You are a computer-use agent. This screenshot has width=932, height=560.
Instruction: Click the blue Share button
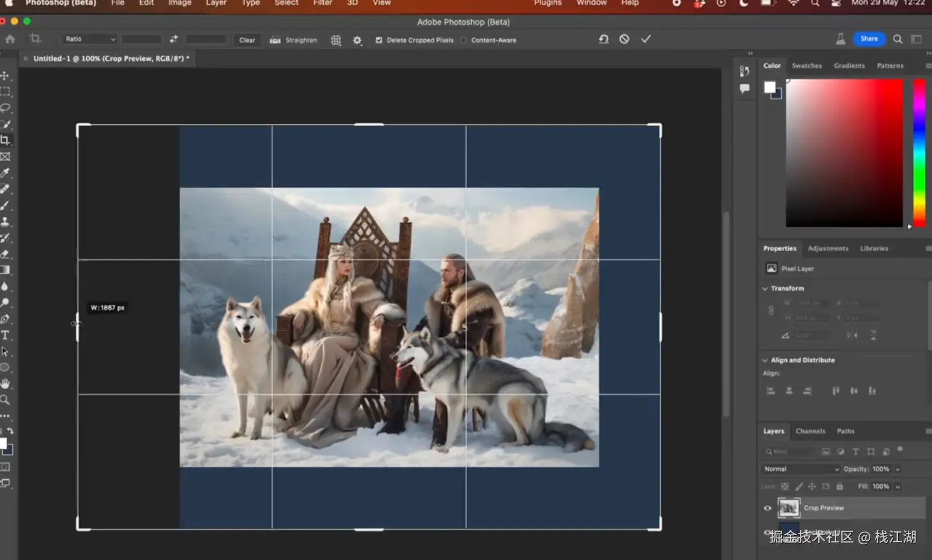[x=869, y=39]
